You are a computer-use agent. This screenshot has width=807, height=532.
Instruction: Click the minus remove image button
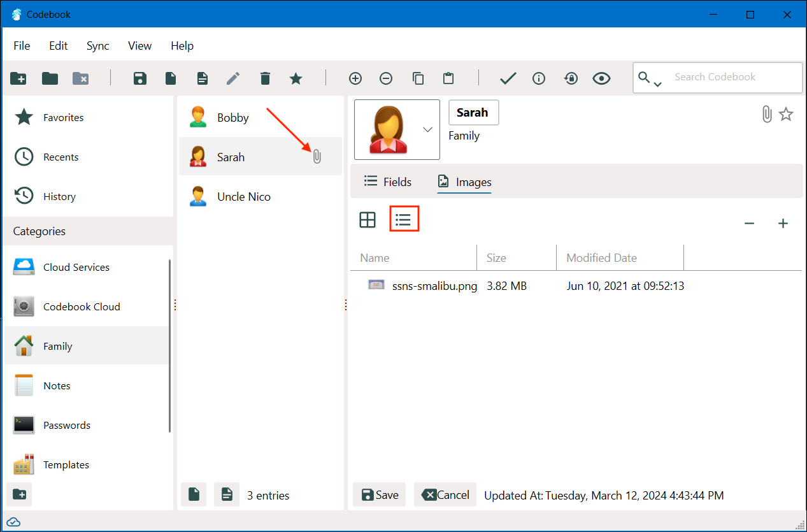tap(750, 223)
